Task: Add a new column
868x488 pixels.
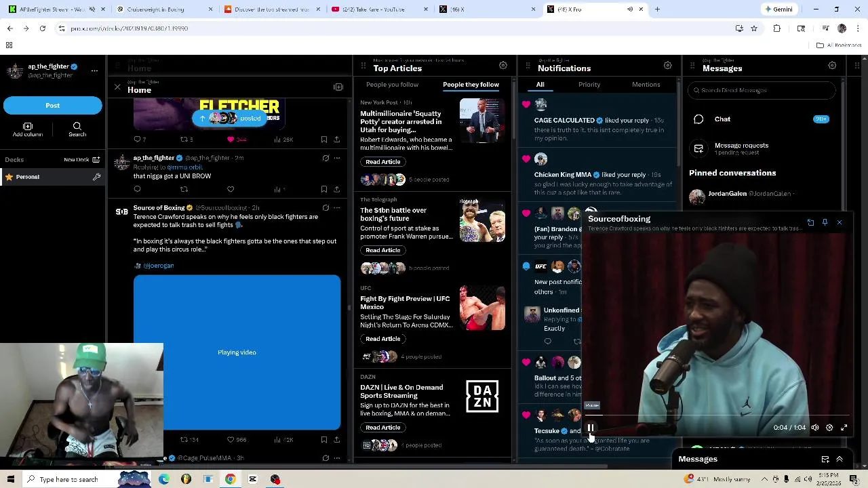Action: (x=28, y=129)
